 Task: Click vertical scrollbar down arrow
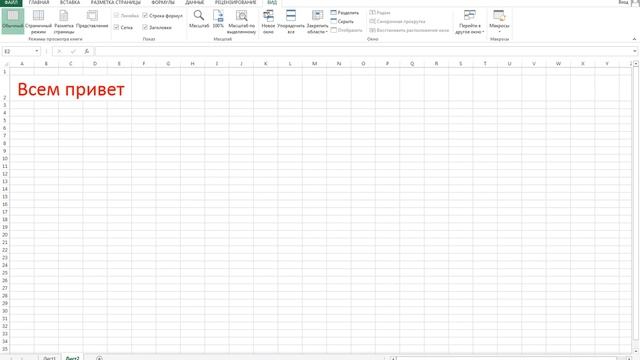pyautogui.click(x=636, y=351)
